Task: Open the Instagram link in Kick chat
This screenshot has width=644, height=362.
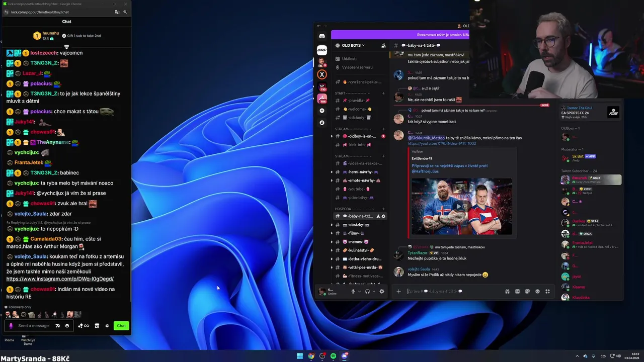Action: [60, 279]
